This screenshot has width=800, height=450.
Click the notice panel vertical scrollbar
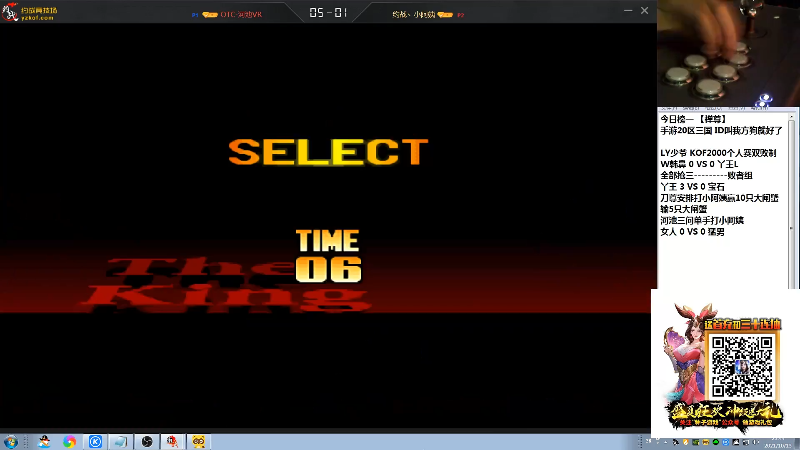click(791, 201)
